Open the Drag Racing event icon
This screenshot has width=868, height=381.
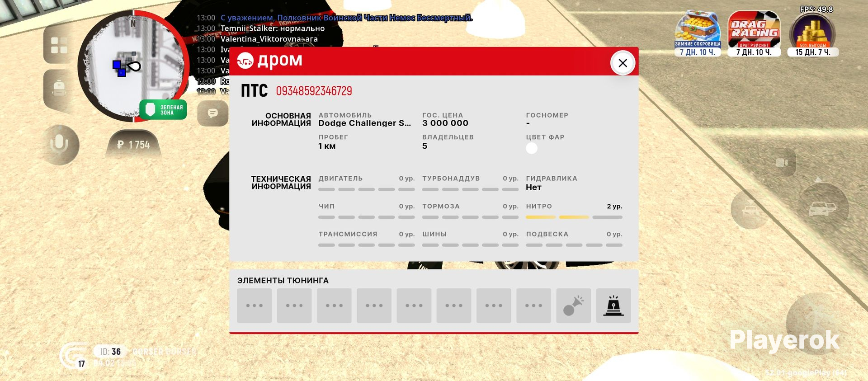click(754, 34)
